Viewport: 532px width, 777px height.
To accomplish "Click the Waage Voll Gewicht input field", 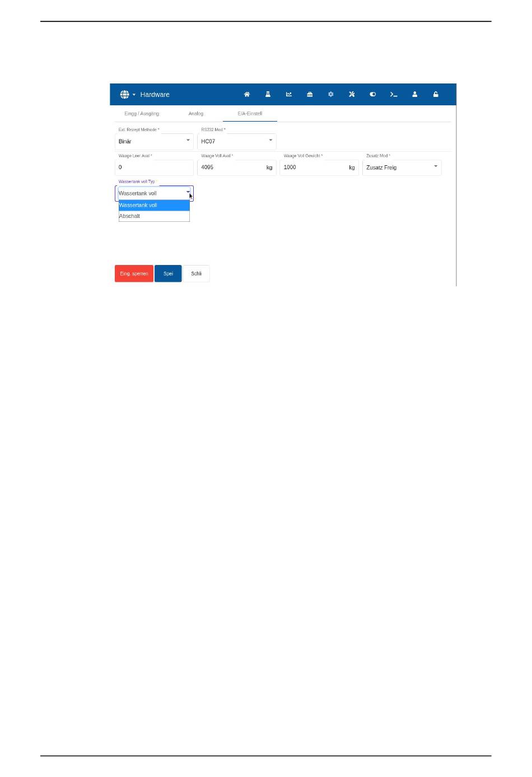I will (319, 168).
